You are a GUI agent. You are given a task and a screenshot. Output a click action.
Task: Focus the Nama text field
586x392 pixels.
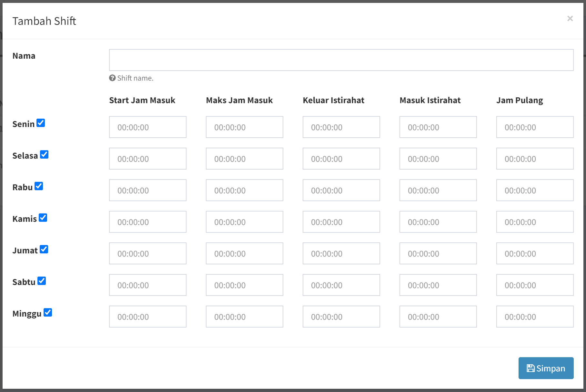point(341,60)
